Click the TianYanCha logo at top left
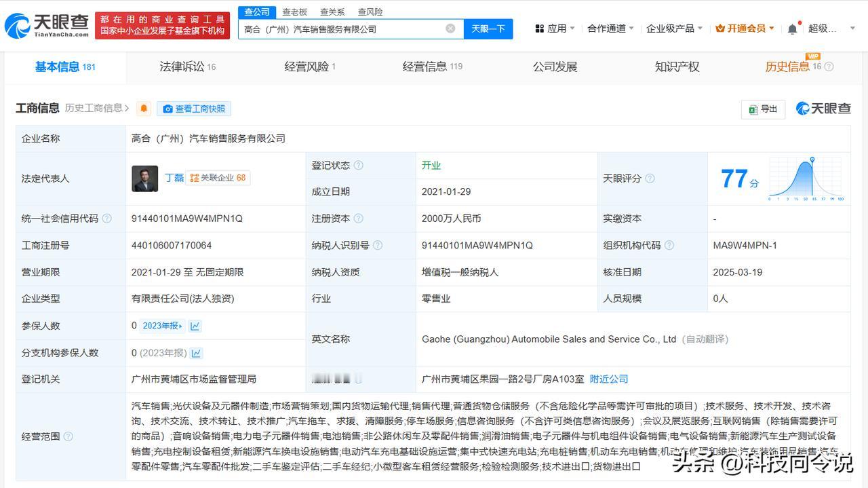Image resolution: width=868 pixels, height=488 pixels. coord(46,25)
